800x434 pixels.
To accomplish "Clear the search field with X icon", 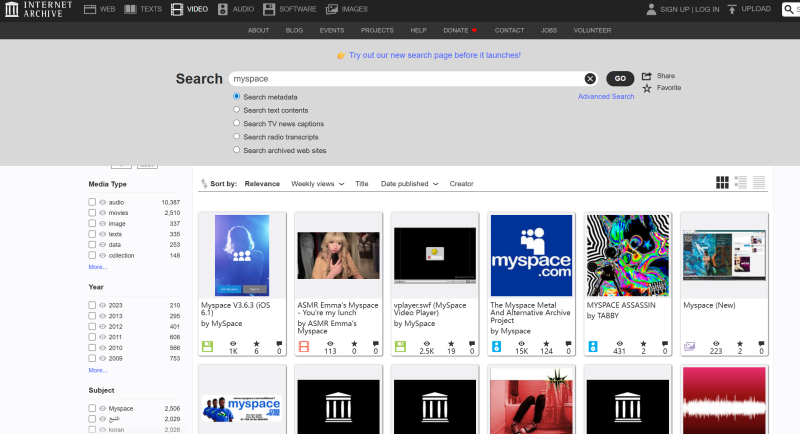I will 590,78.
